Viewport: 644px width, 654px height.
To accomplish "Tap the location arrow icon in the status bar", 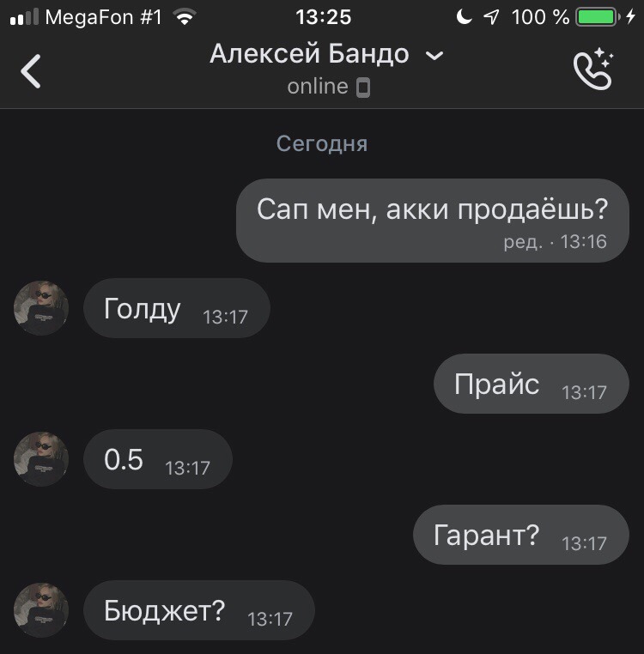I will 491,17.
